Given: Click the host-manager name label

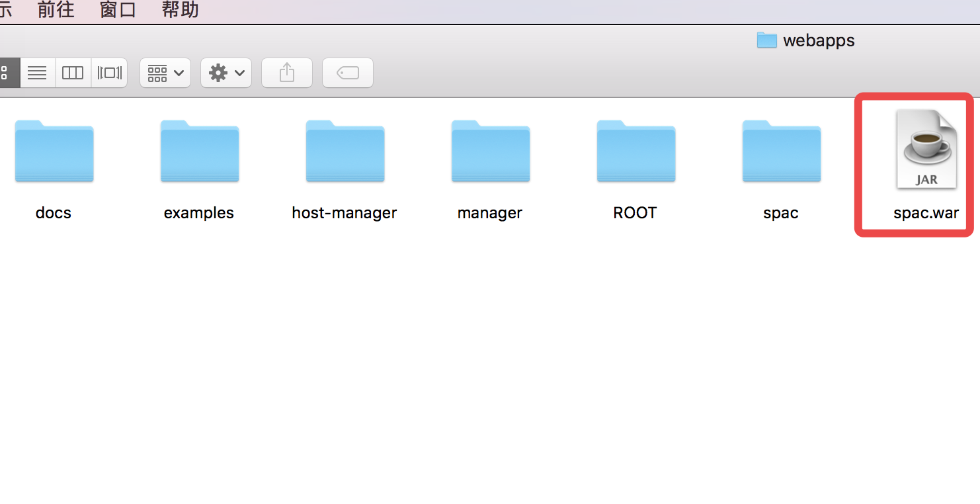Looking at the screenshot, I should [x=345, y=213].
